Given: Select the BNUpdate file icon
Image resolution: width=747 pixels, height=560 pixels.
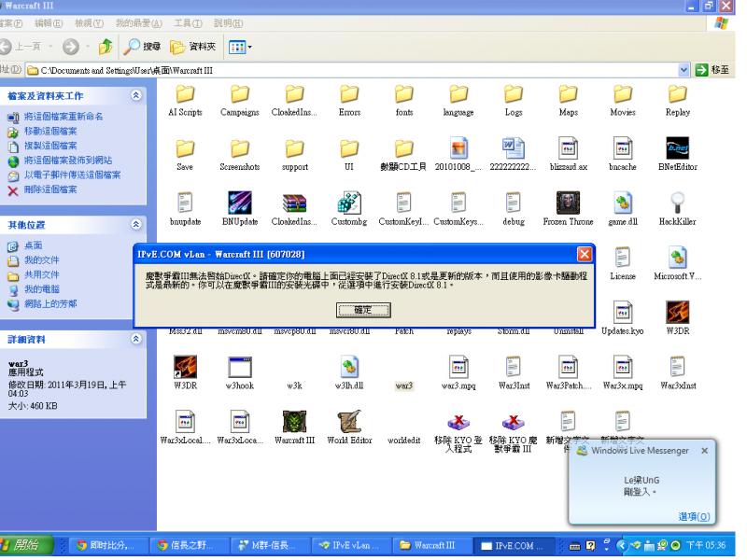Looking at the screenshot, I should pyautogui.click(x=240, y=203).
